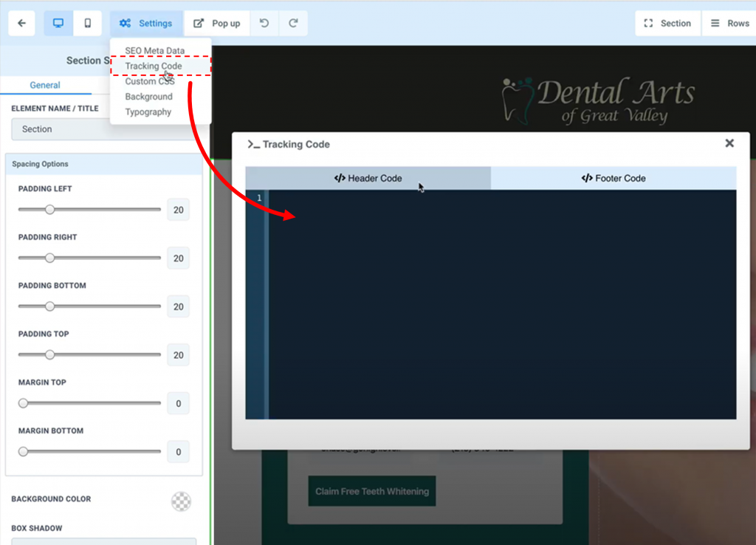Click the Padding Left value box
The width and height of the screenshot is (756, 545).
(x=179, y=210)
